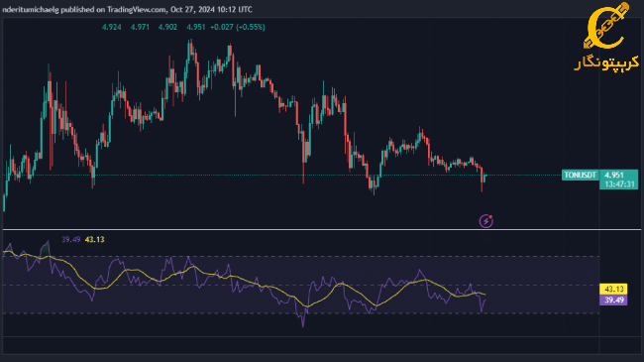
Task: Click the countdown timer 13:47:31
Action: (x=618, y=184)
